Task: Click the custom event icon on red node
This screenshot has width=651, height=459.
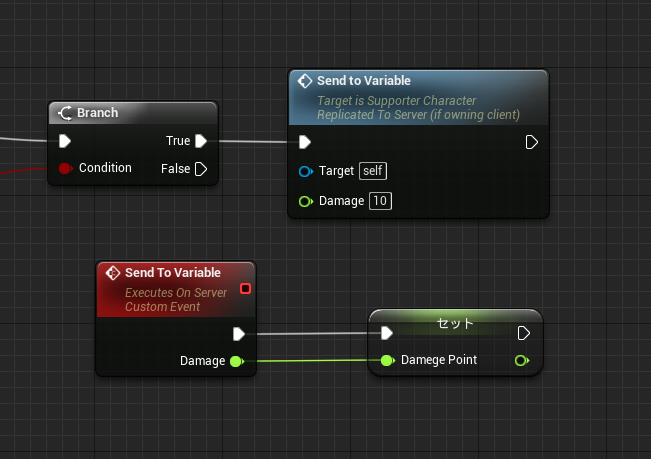Action: [x=113, y=273]
